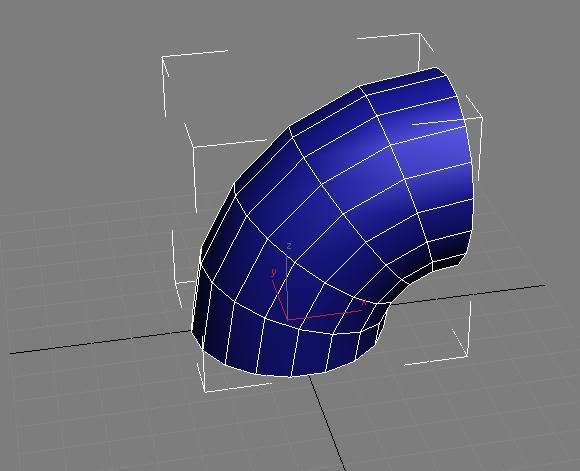Click the vertical Z axis line of gizmo
Screen dimensions: 580x471
tap(287, 287)
